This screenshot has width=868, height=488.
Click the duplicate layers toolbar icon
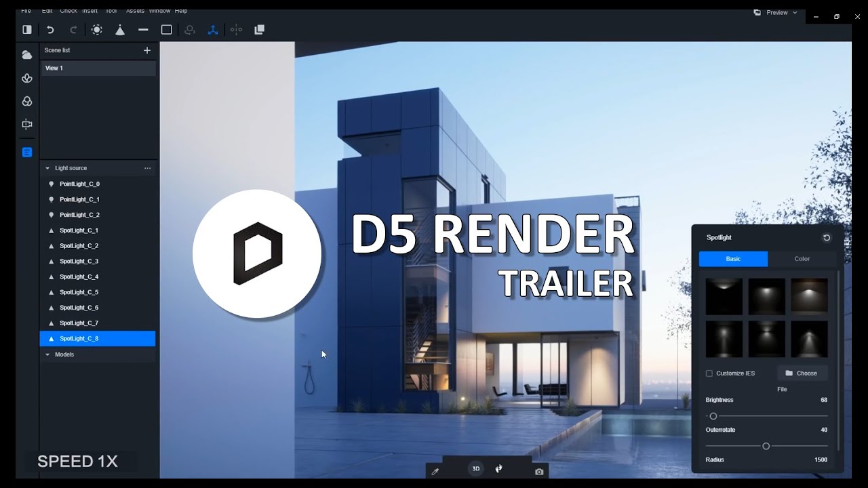coord(259,30)
